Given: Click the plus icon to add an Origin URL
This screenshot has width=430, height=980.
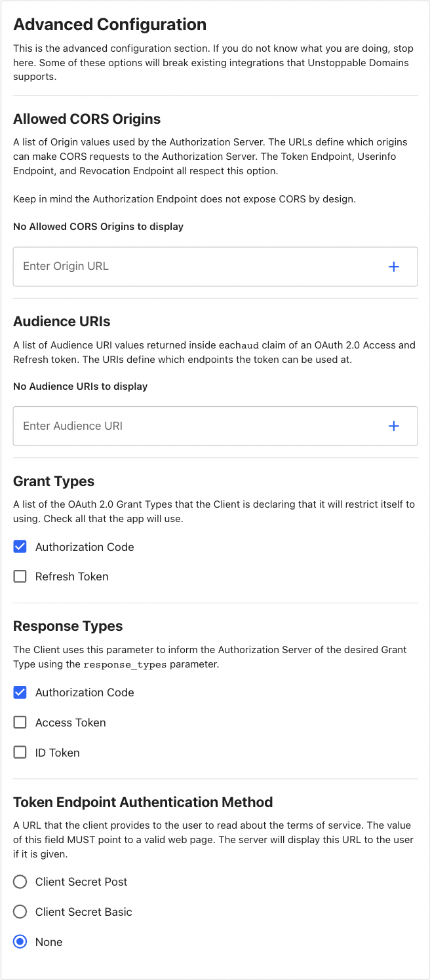Looking at the screenshot, I should pyautogui.click(x=394, y=266).
